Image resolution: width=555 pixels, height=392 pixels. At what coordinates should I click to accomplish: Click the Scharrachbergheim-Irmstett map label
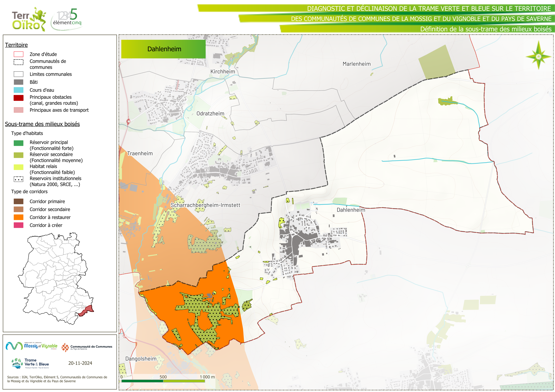205,205
